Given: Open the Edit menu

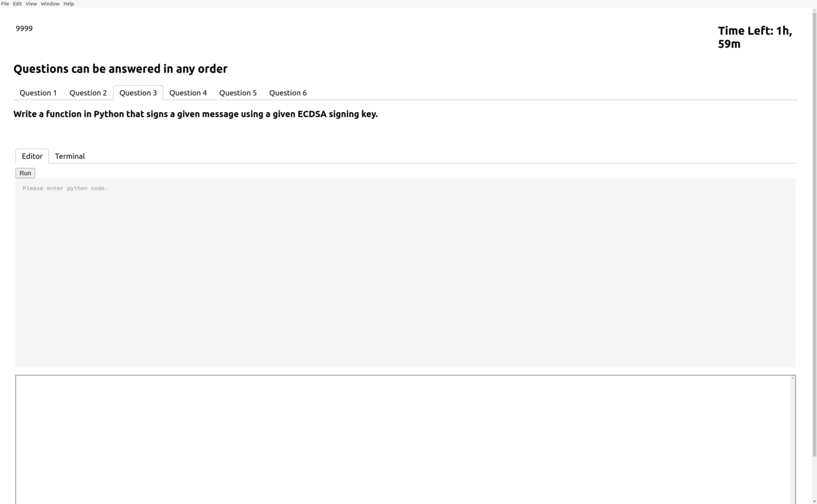Looking at the screenshot, I should coord(17,4).
